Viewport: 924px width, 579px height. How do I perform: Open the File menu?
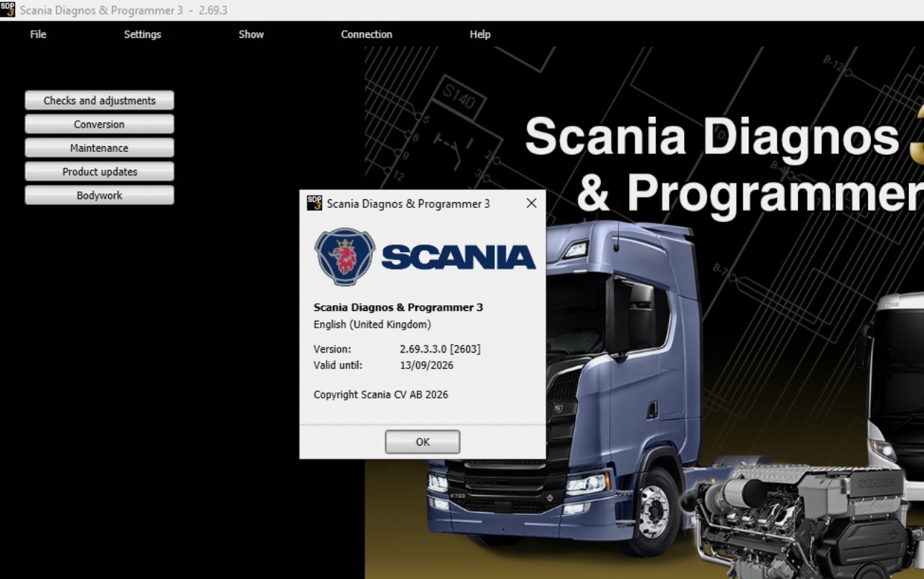point(38,34)
